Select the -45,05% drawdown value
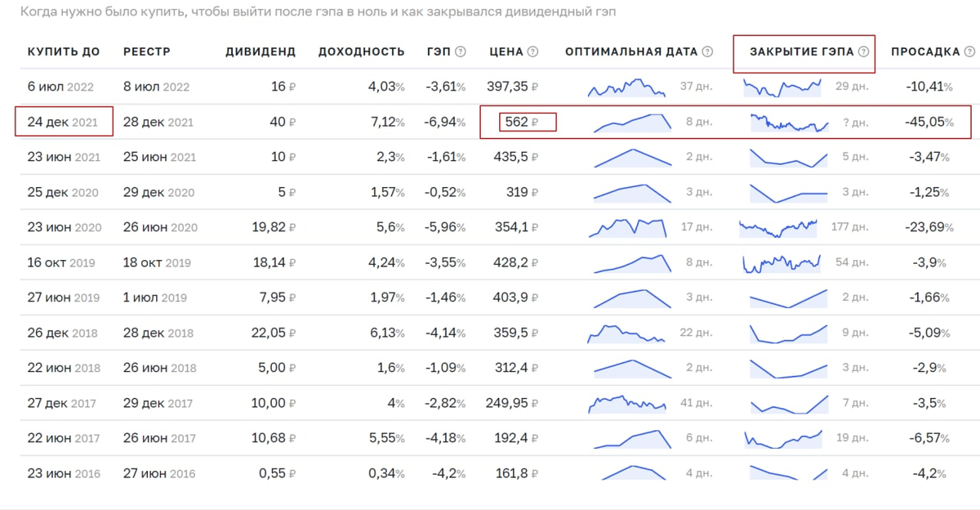 [x=929, y=123]
